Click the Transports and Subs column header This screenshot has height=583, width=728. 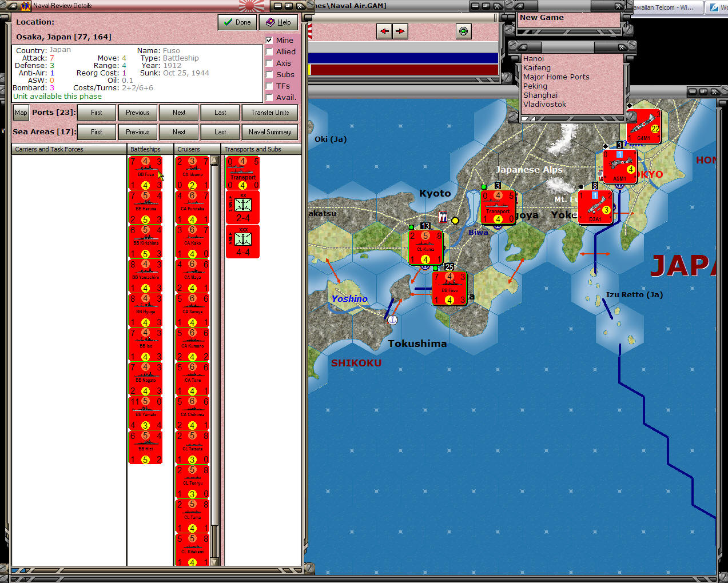click(x=261, y=149)
